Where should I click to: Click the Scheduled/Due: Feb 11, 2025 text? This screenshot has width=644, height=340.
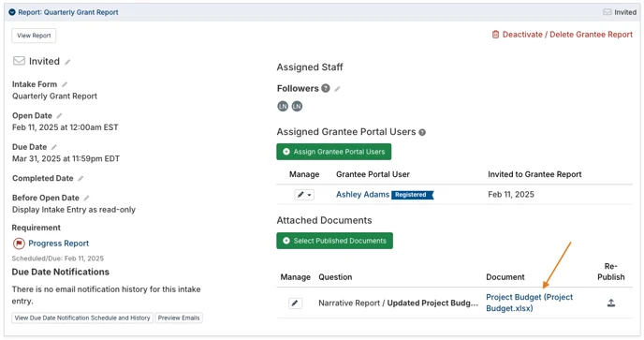click(x=57, y=259)
